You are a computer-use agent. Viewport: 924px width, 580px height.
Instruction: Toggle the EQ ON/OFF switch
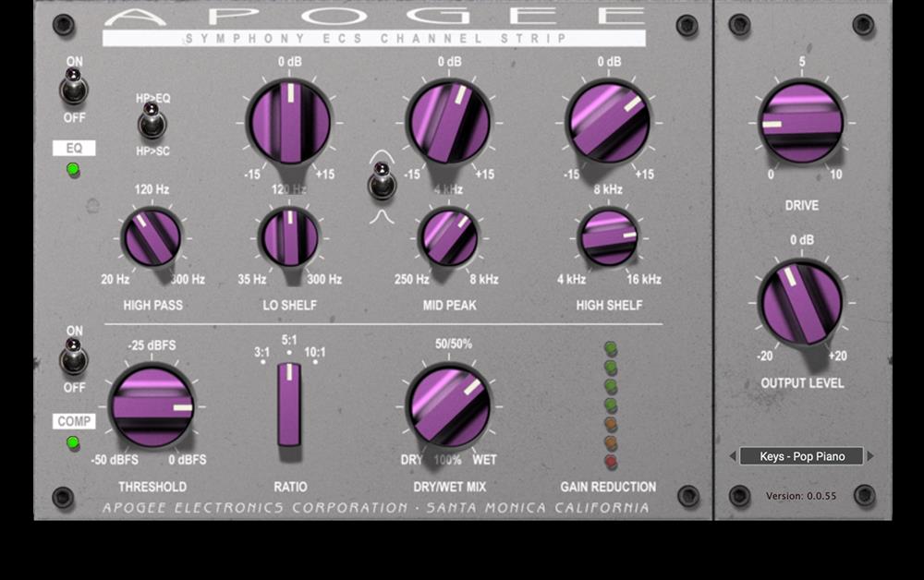pyautogui.click(x=73, y=86)
